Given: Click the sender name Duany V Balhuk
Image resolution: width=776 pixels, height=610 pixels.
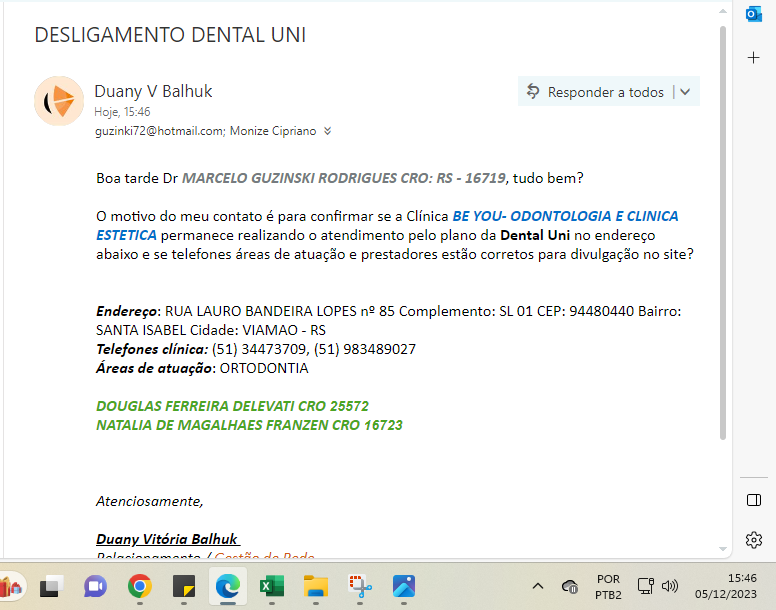Looking at the screenshot, I should (153, 91).
